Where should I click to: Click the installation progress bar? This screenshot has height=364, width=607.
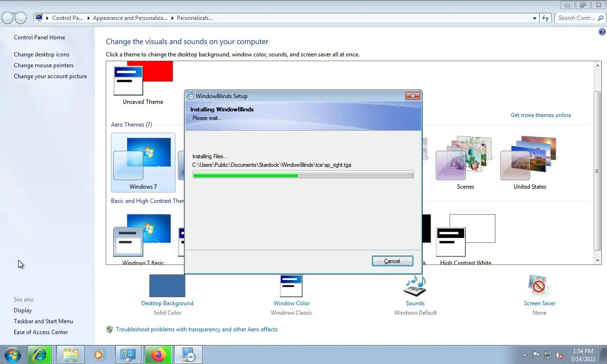click(x=303, y=175)
